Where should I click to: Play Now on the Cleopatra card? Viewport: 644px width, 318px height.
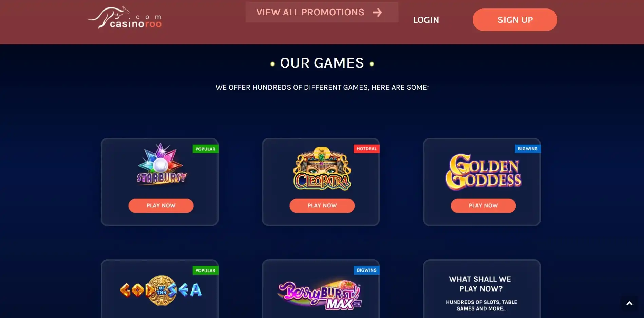pyautogui.click(x=322, y=206)
